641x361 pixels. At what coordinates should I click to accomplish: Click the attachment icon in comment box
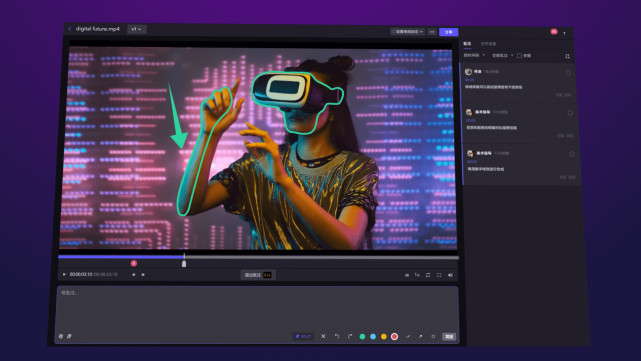[69, 336]
